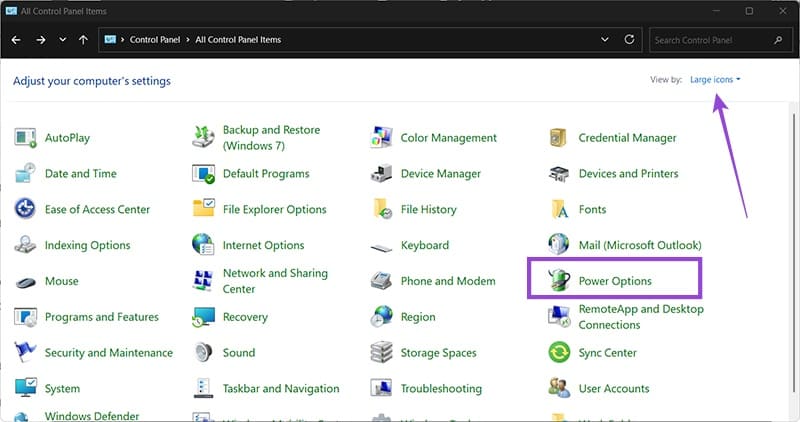Open the Keyboard icon
The height and width of the screenshot is (422, 800).
[x=381, y=248]
